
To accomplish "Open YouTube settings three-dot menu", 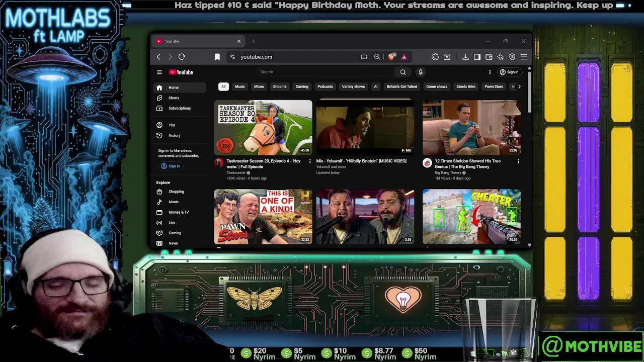I will [x=490, y=72].
